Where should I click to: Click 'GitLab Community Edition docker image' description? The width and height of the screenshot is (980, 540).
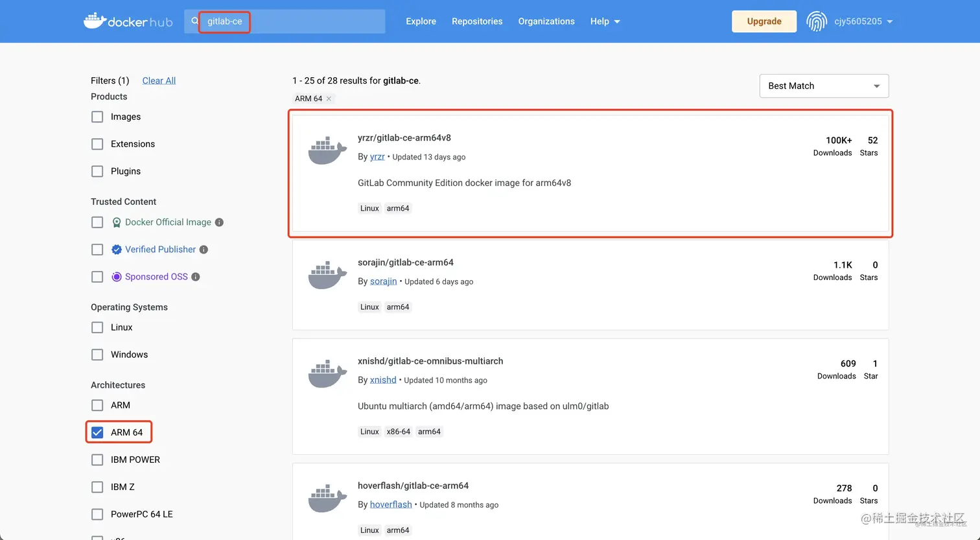click(x=464, y=183)
